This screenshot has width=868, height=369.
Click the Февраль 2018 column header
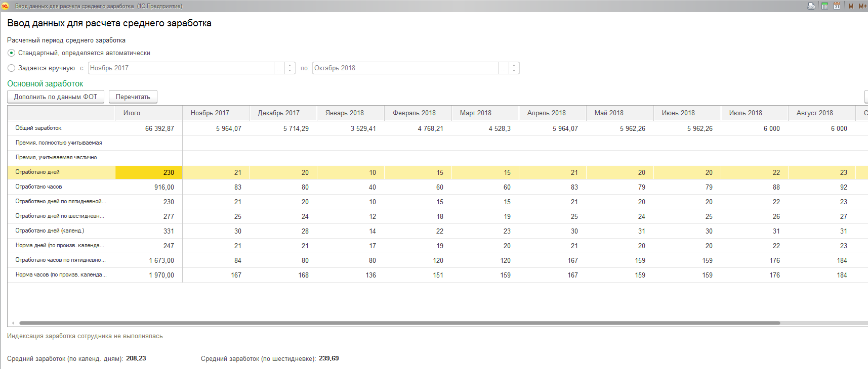click(414, 113)
